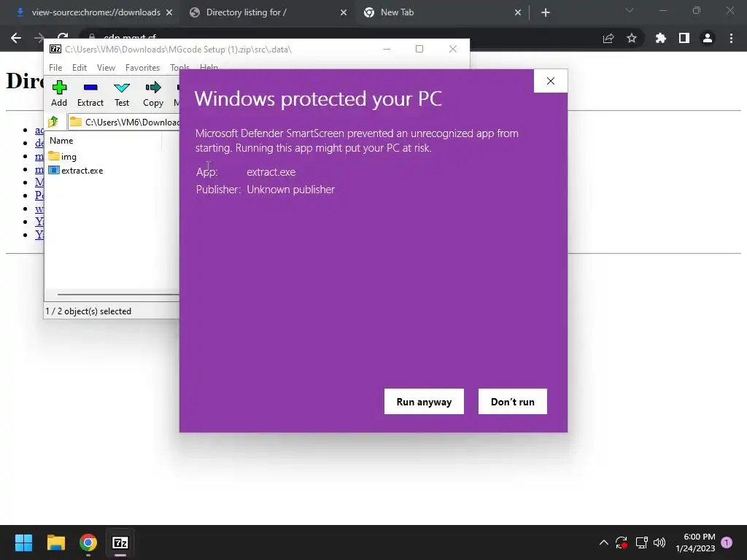Open the View menu in 7-Zip
The width and height of the screenshot is (747, 560).
tap(106, 68)
